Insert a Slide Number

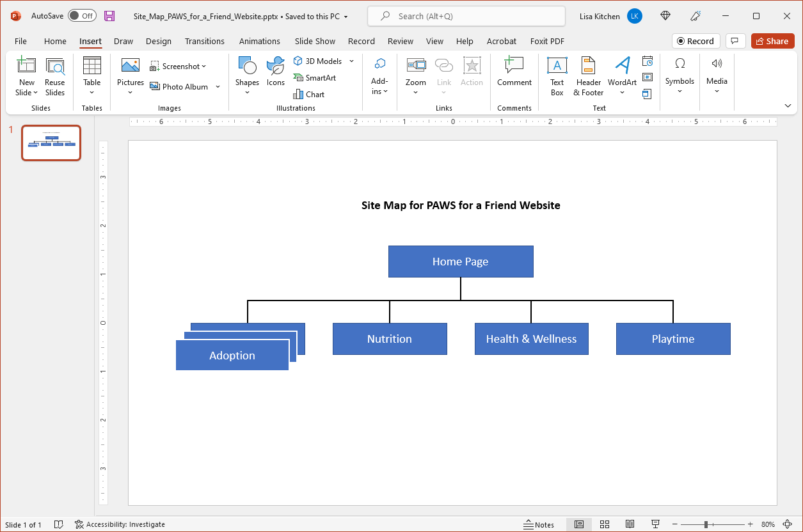click(647, 76)
